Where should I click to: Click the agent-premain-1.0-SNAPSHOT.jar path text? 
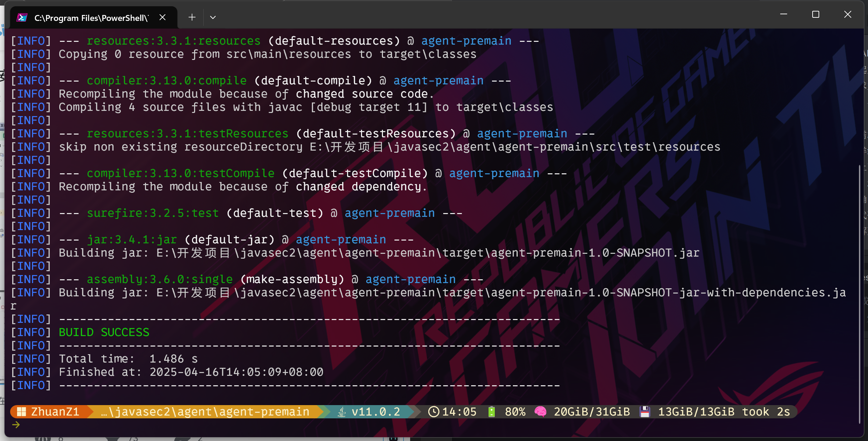click(x=595, y=253)
